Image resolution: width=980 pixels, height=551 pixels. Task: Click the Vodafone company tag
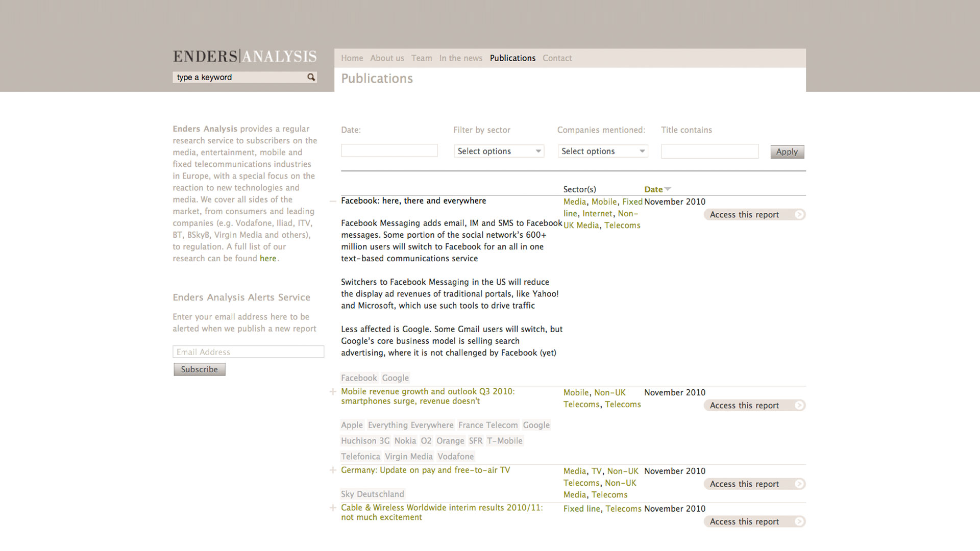pos(456,457)
